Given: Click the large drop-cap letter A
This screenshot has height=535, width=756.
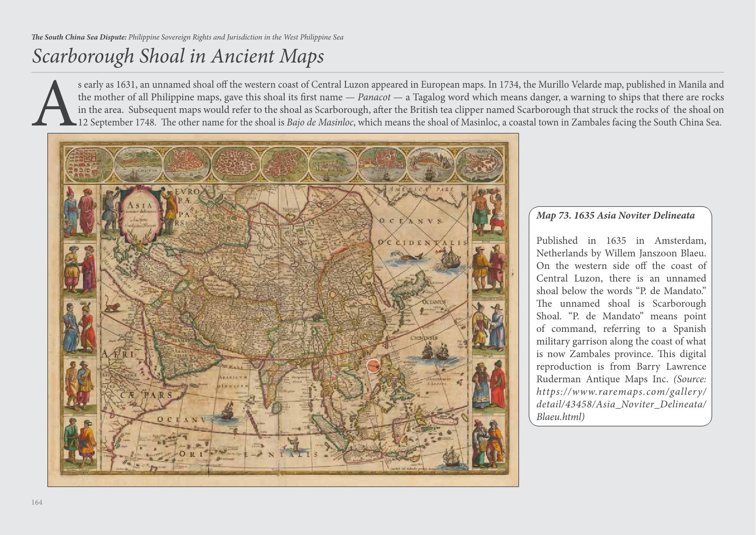Looking at the screenshot, I should (54, 103).
